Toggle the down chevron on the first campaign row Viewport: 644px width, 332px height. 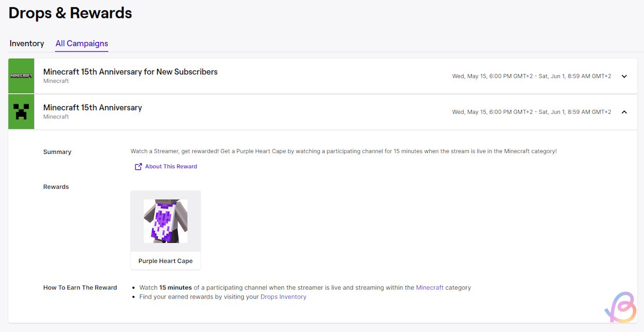click(x=624, y=76)
